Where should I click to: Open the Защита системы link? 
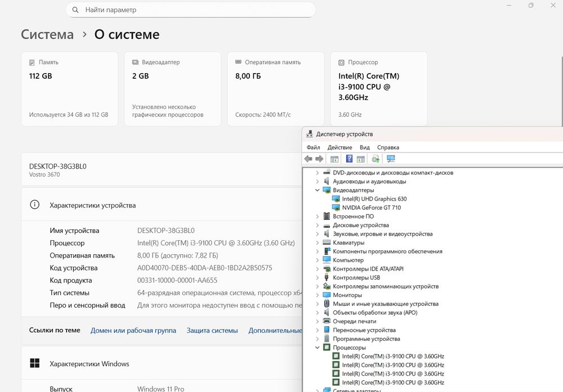coord(212,330)
